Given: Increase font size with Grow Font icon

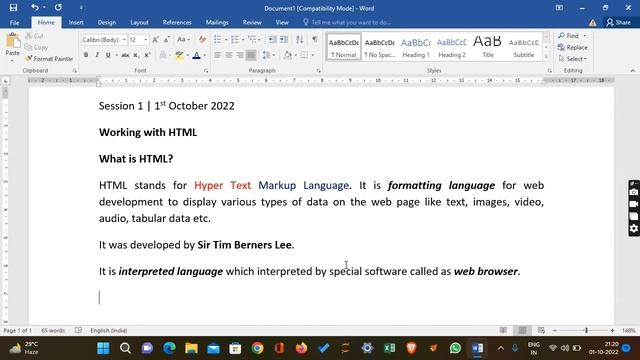Looking at the screenshot, I should [156, 40].
